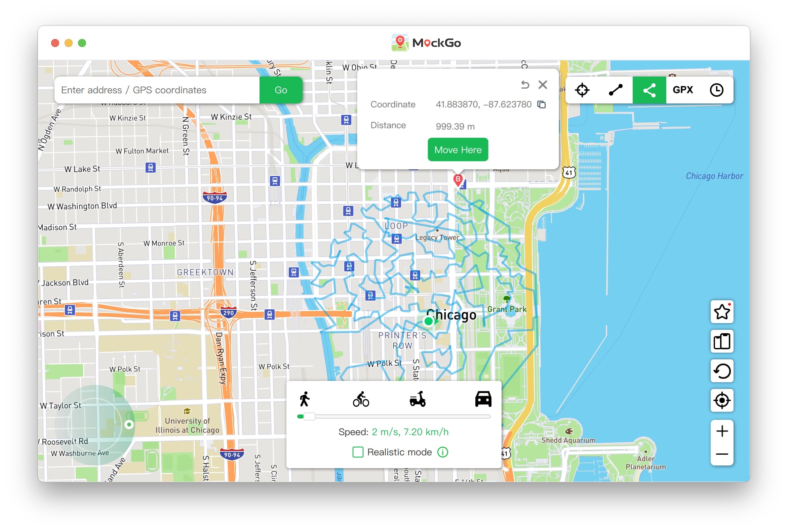Select the teleport mode crosshair icon

582,90
